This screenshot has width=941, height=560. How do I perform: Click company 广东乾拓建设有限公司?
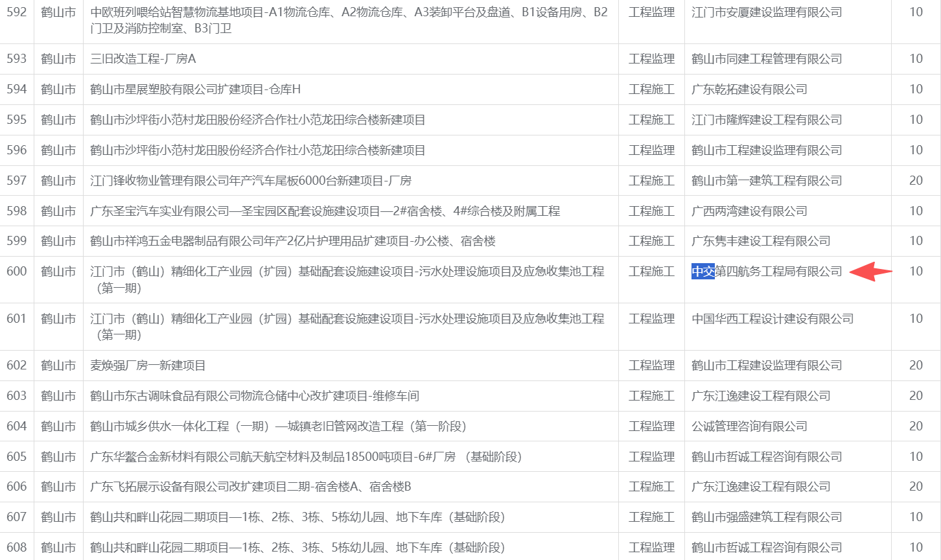click(749, 89)
